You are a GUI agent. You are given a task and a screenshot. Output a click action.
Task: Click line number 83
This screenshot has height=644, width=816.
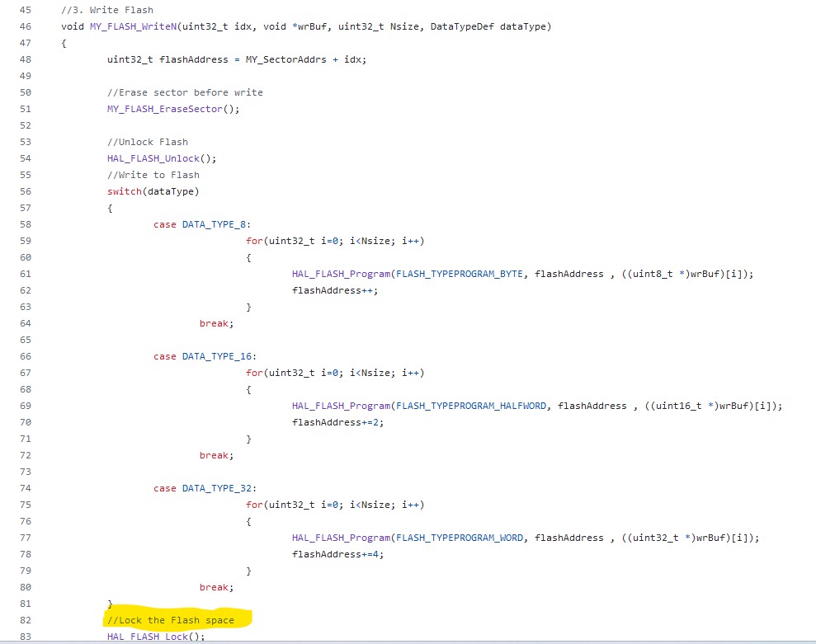coord(25,637)
